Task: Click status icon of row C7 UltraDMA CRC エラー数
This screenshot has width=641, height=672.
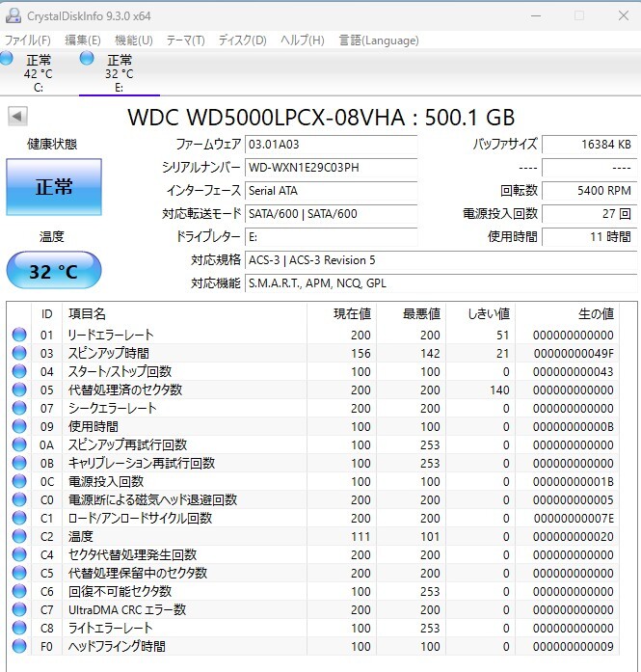Action: point(19,609)
